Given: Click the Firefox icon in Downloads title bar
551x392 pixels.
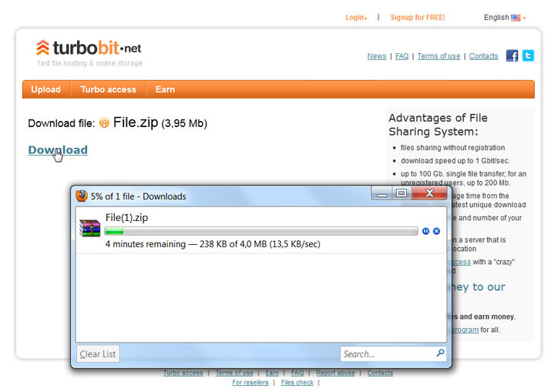Looking at the screenshot, I should (82, 196).
